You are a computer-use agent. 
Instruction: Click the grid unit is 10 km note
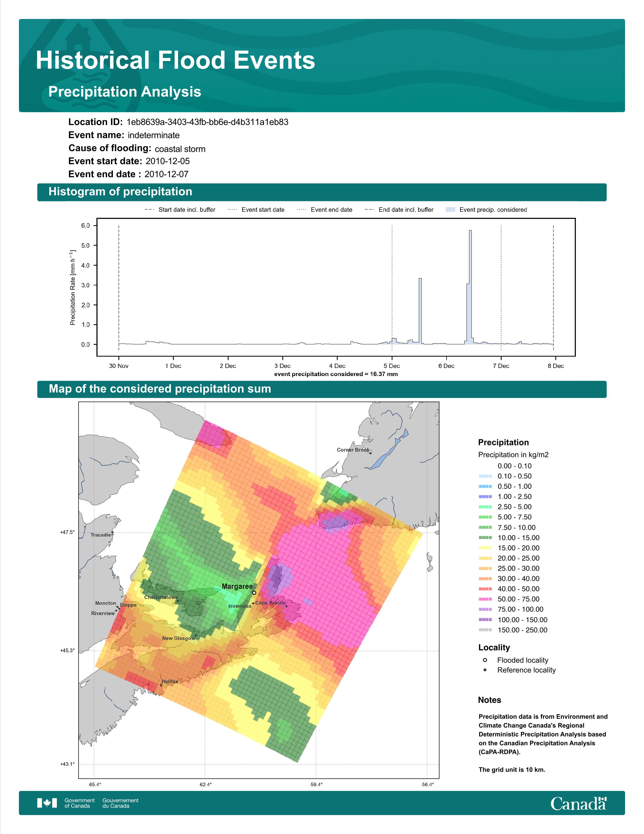pyautogui.click(x=512, y=770)
